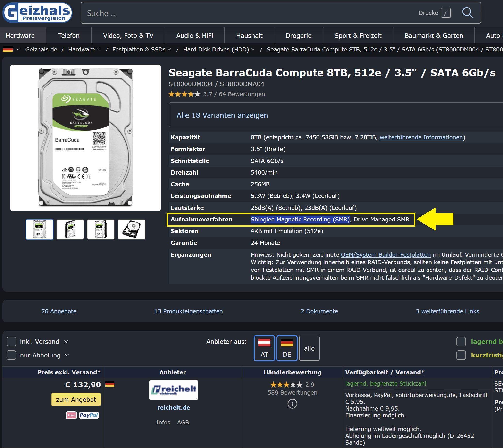Click the reichelt elektronik merchant logo

(173, 390)
